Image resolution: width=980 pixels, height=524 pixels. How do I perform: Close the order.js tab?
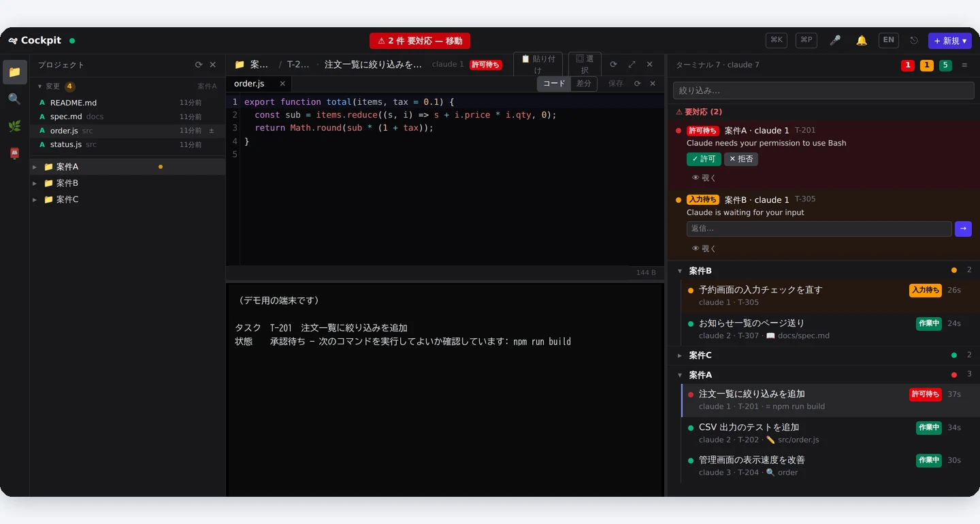point(282,83)
